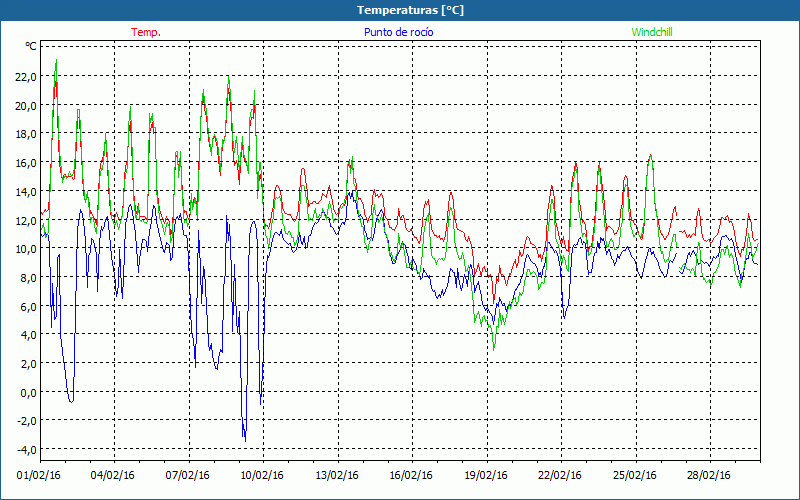Click the 8,0 y-axis value

(x=29, y=278)
